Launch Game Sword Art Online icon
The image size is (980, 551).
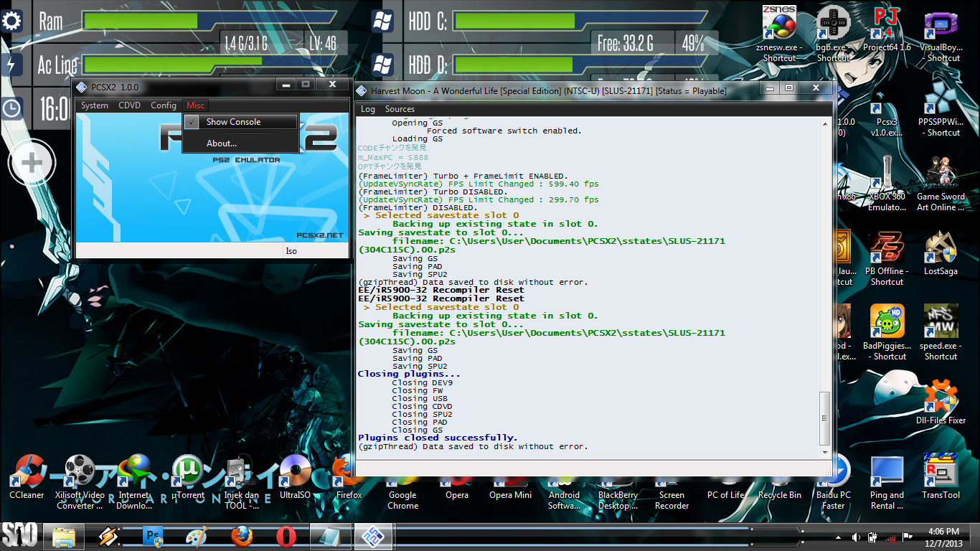[x=941, y=184]
